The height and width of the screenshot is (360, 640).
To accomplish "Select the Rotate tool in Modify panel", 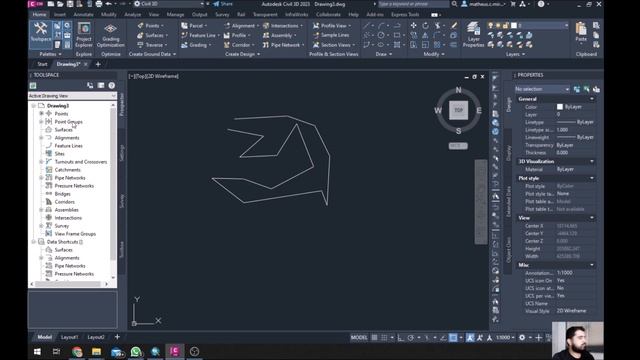I will 425,25.
